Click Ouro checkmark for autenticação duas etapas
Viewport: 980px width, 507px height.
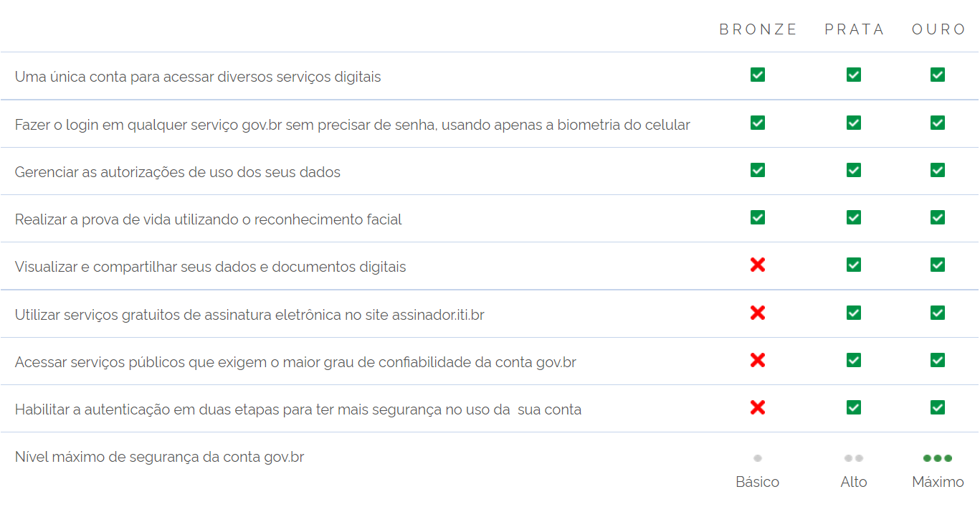pyautogui.click(x=938, y=407)
